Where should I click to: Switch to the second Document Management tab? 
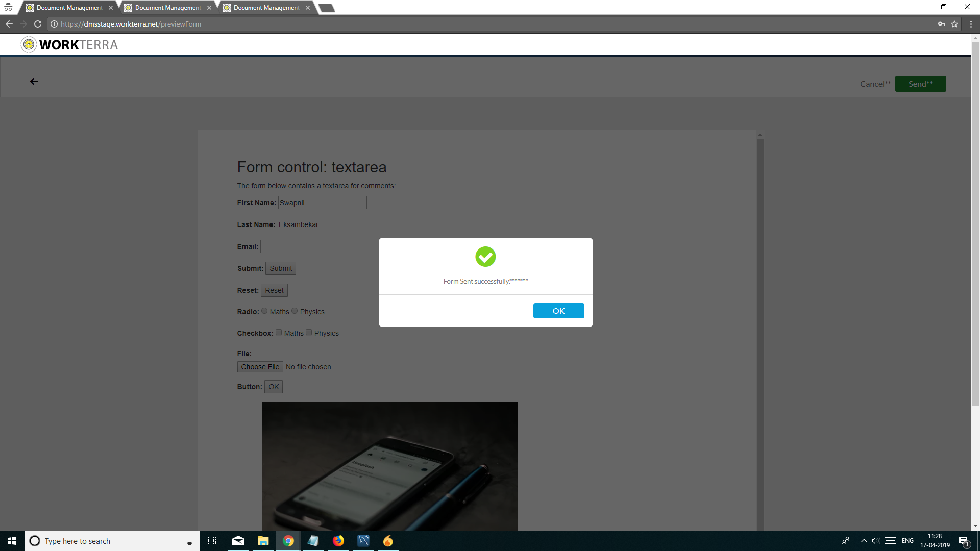click(x=167, y=8)
